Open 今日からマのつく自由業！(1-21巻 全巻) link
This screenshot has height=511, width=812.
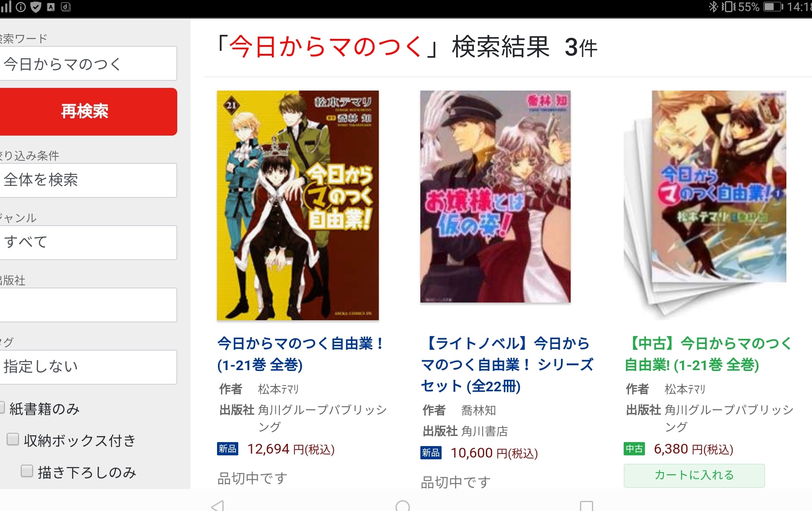coord(301,354)
